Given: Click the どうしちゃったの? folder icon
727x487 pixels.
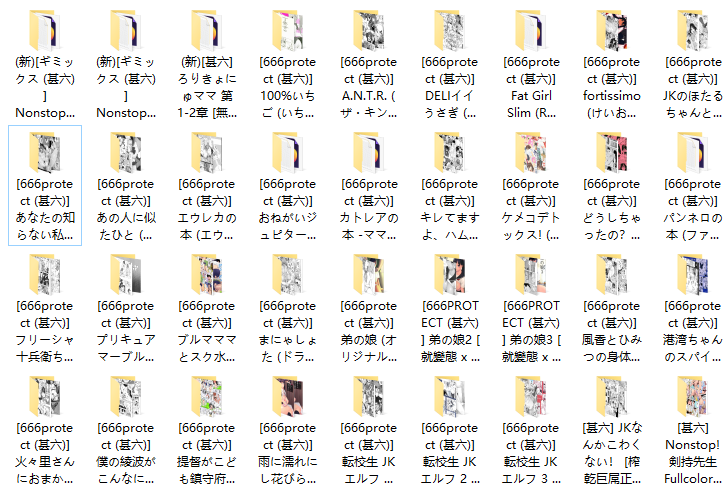Looking at the screenshot, I should point(612,153).
